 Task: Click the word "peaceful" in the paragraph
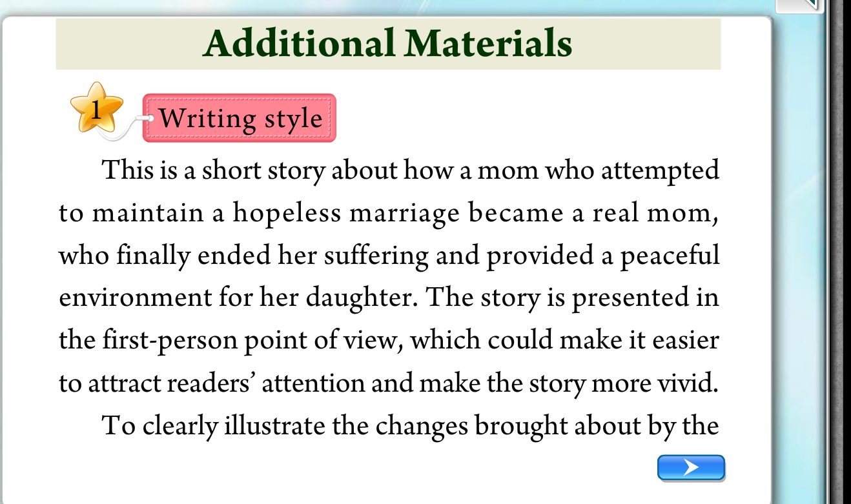click(x=669, y=256)
